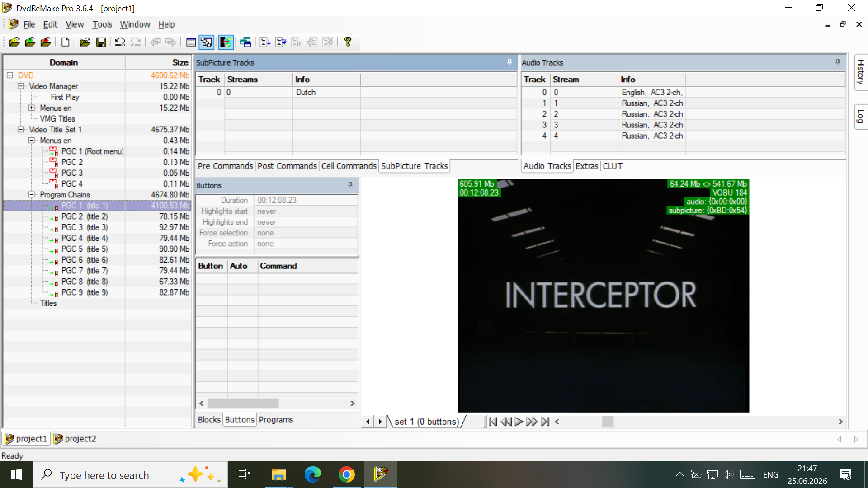
Task: Click the green folder export icon in toolbar
Action: tap(30, 42)
